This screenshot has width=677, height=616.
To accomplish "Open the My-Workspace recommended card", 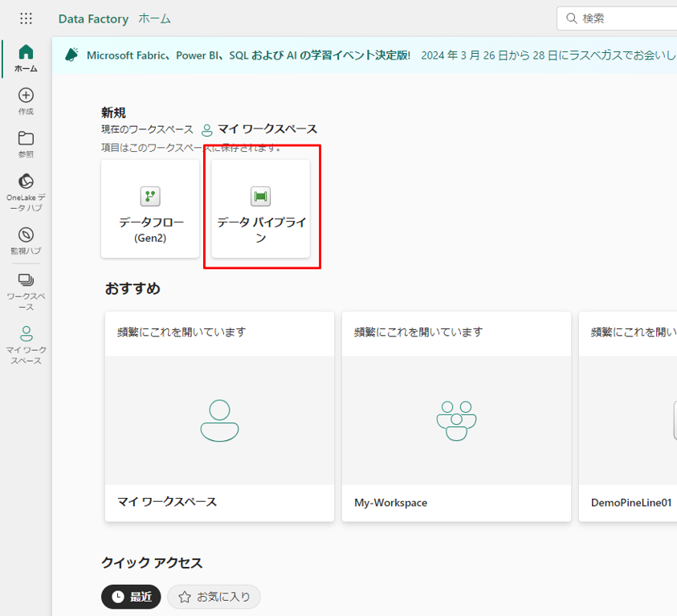I will pyautogui.click(x=456, y=417).
